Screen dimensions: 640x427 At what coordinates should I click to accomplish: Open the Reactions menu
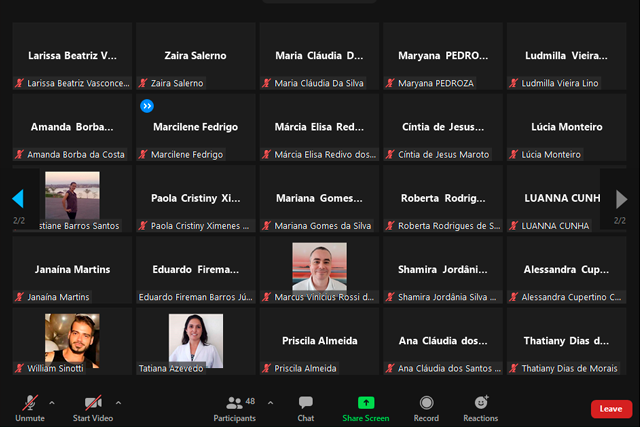click(x=481, y=405)
